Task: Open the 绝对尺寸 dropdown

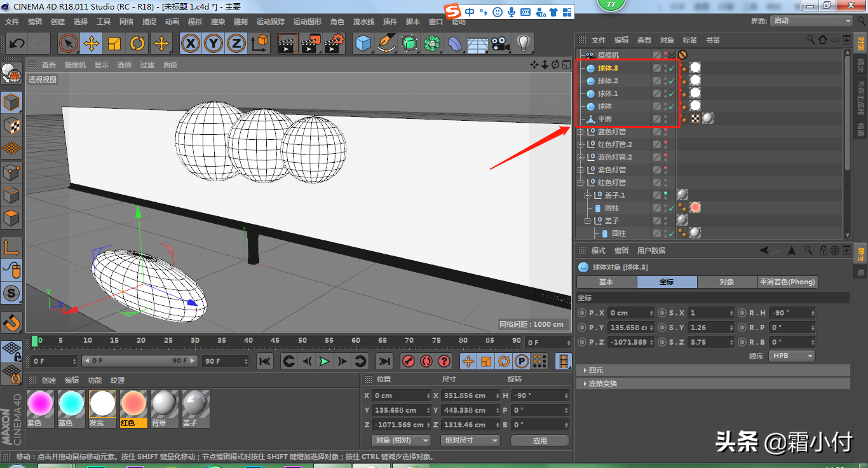Action: point(471,440)
